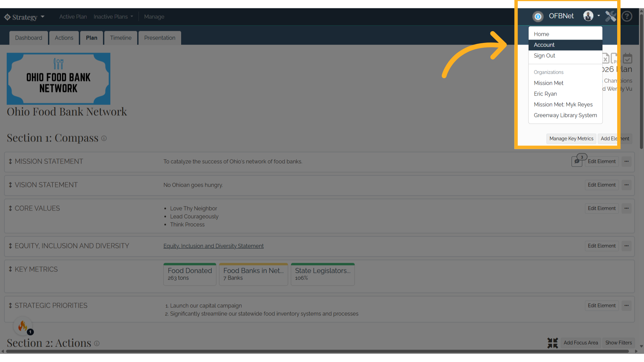Click Manage Key Metrics button
This screenshot has width=644, height=362.
click(x=571, y=139)
